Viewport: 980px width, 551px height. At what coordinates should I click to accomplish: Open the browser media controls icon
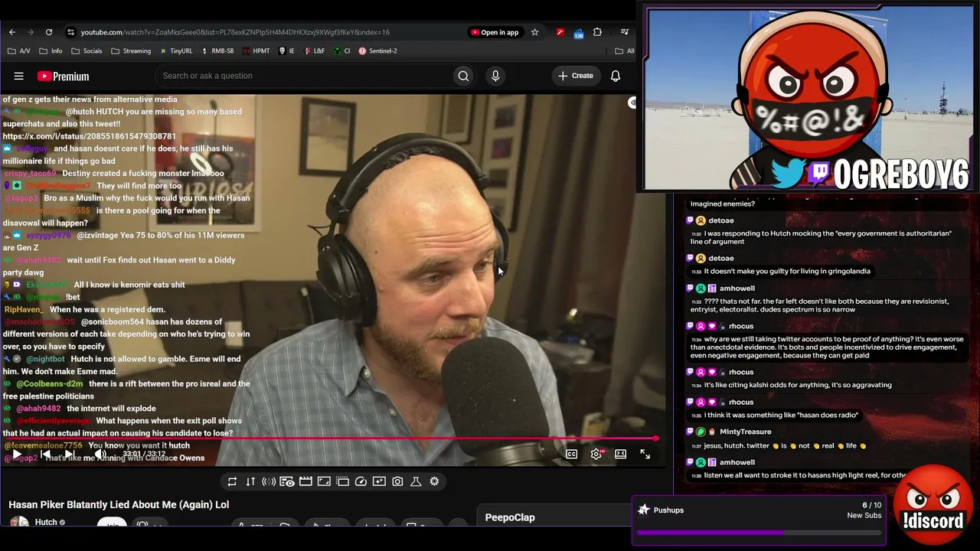pos(625,32)
